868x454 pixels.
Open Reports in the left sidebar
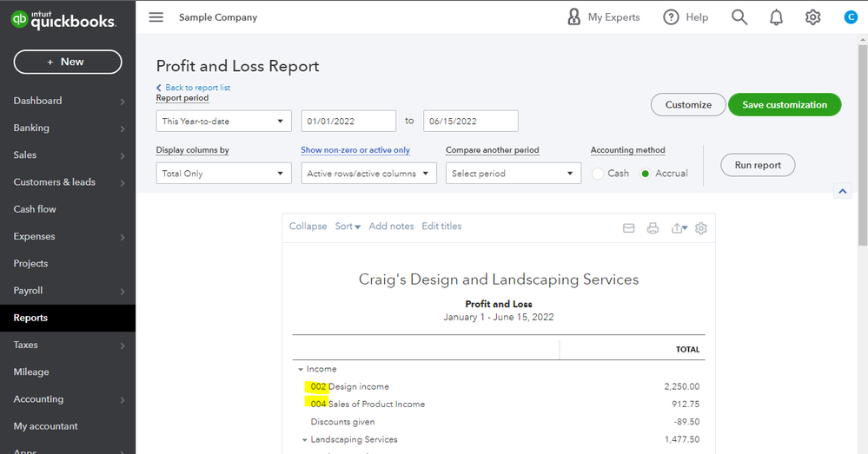click(x=31, y=318)
